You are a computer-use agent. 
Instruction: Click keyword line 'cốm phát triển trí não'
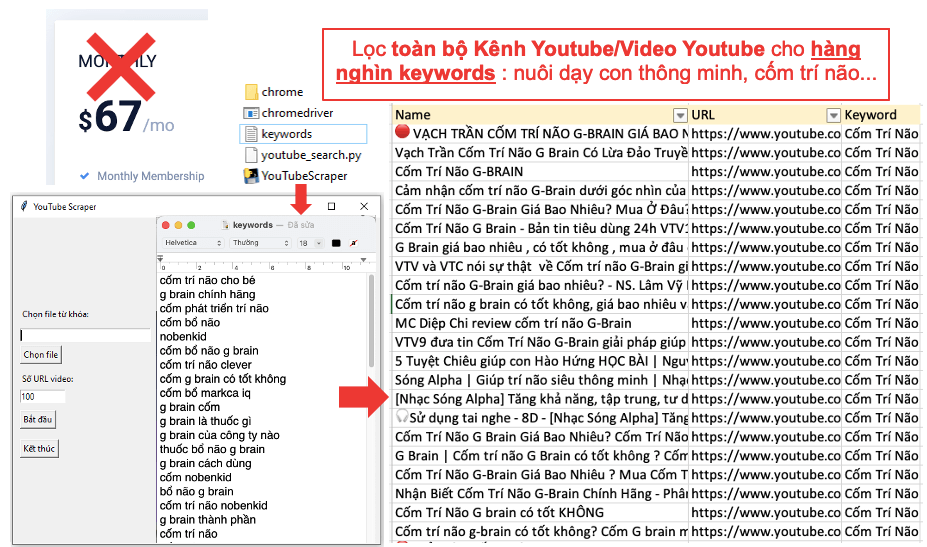coord(214,309)
